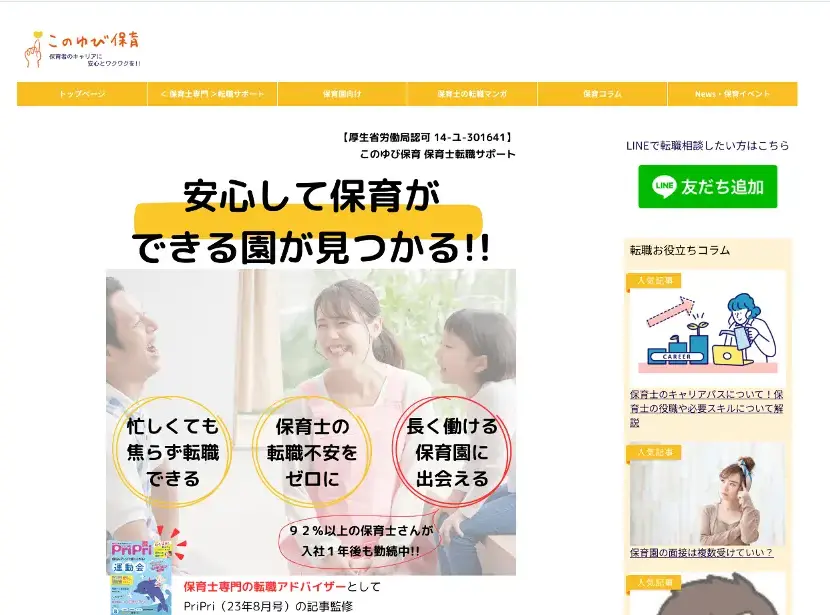This screenshot has height=615, width=830.
Task: Click the 忙しくても焦らず転職できる circle
Action: (x=172, y=452)
